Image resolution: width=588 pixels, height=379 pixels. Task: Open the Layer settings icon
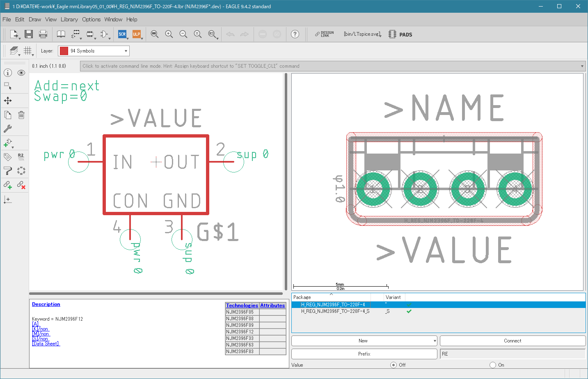point(14,51)
